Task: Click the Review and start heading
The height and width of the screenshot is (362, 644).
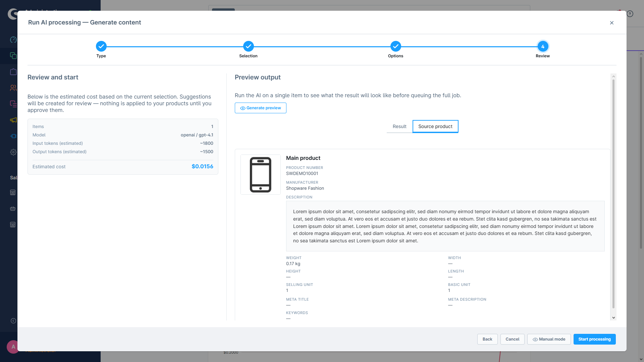Action: pos(53,77)
